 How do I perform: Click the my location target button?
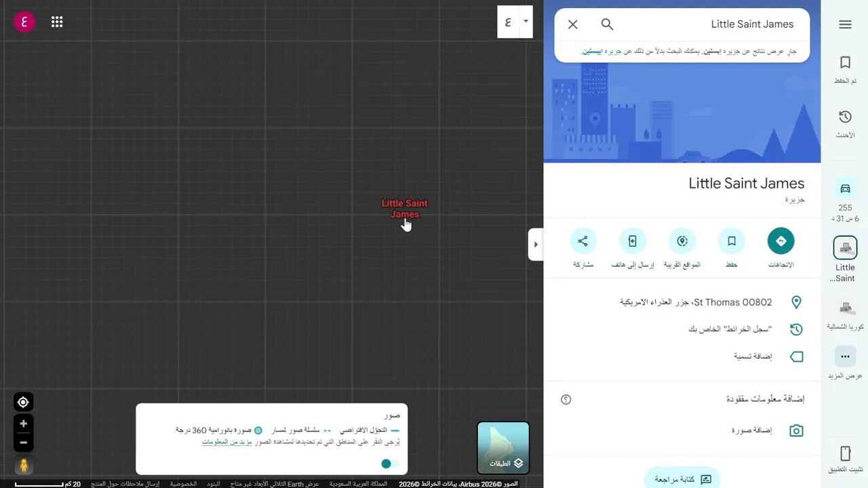tap(23, 403)
